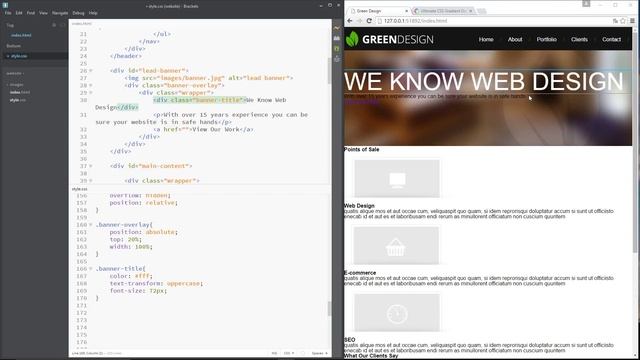Click the translate icon in address bar
Image resolution: width=640 pixels, height=360 pixels.
615,21
